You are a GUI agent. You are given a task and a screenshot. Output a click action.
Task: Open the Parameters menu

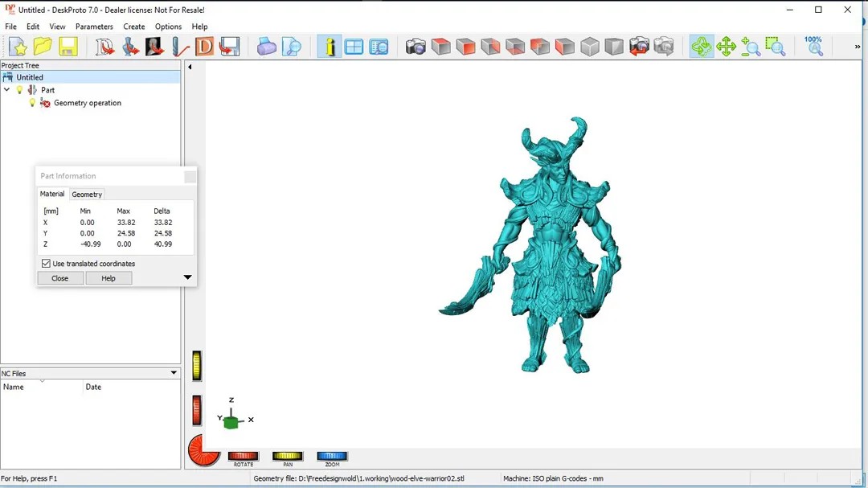(94, 27)
